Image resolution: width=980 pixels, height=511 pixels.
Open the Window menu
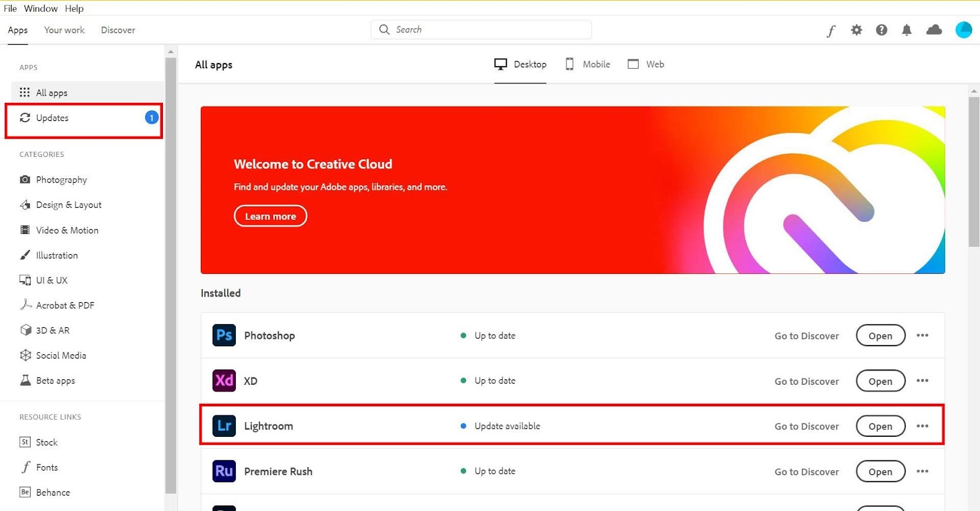coord(40,9)
